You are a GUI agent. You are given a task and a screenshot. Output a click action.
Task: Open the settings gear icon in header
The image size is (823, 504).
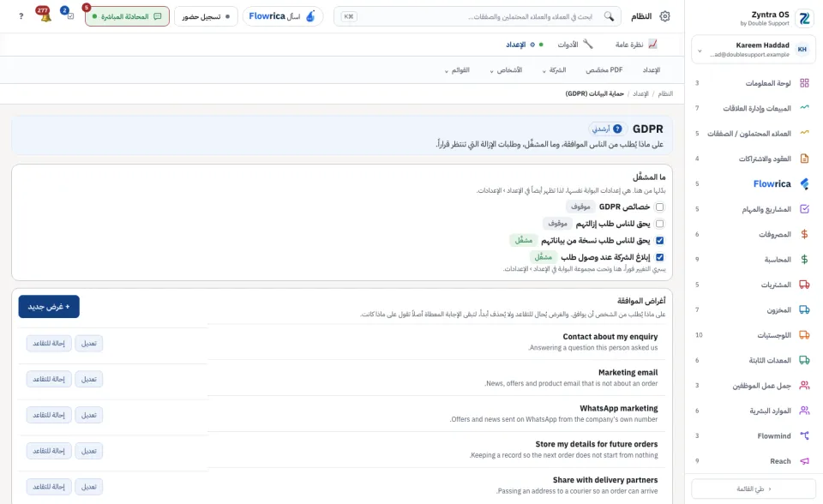point(664,16)
